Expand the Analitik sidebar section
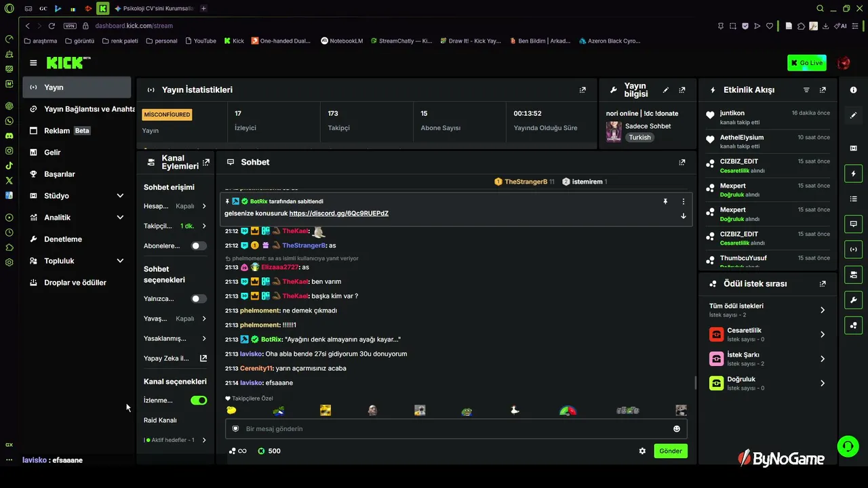 click(76, 218)
